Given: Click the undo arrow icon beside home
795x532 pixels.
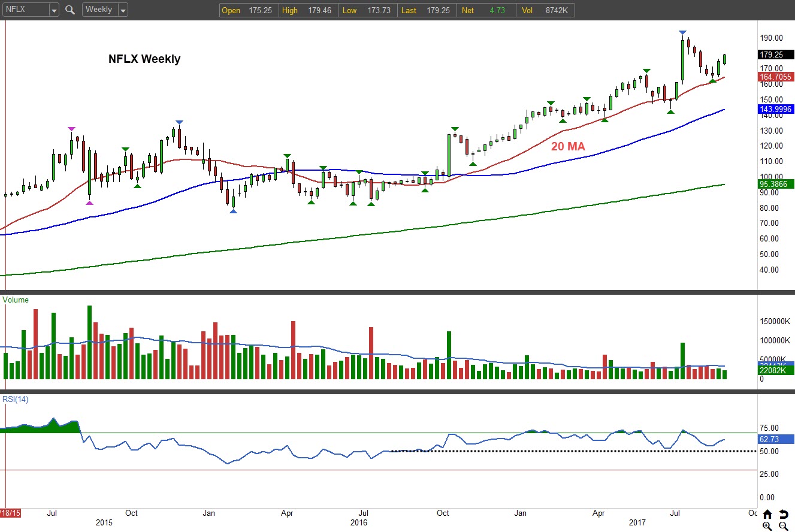Looking at the screenshot, I should 784,514.
